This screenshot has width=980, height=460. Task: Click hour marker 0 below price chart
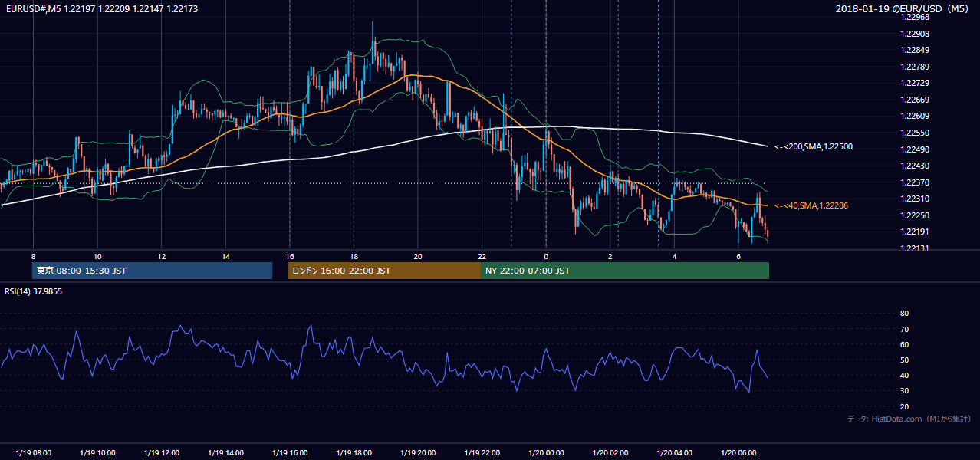click(546, 256)
